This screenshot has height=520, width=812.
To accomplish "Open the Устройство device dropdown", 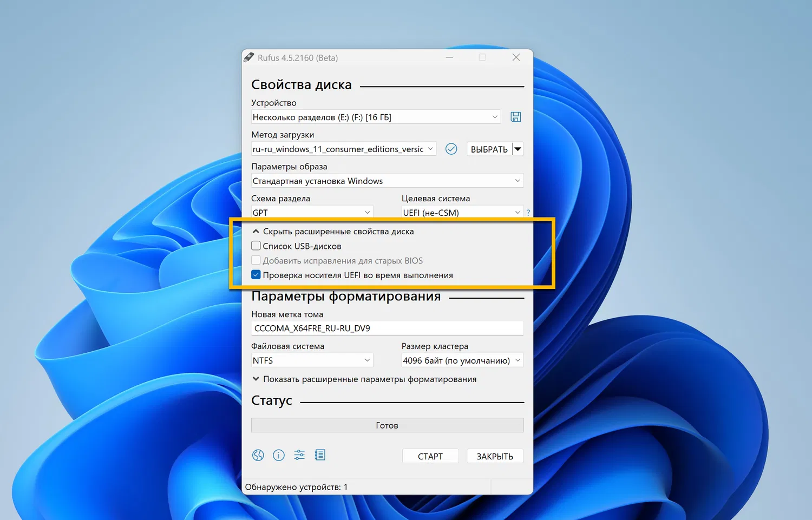I will coord(376,117).
